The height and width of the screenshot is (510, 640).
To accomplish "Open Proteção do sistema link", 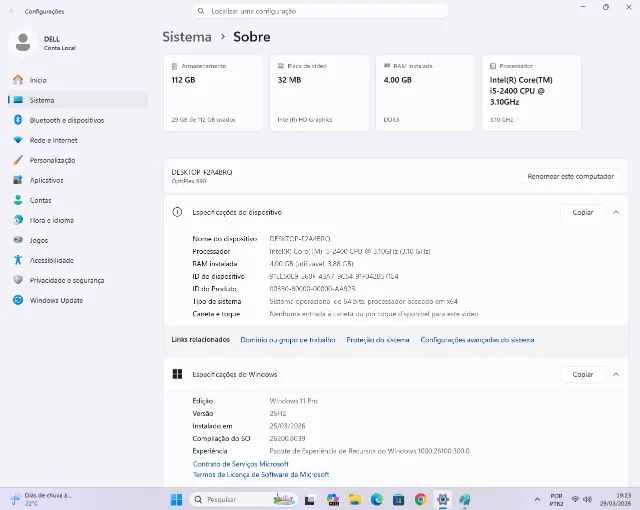I will coord(378,339).
